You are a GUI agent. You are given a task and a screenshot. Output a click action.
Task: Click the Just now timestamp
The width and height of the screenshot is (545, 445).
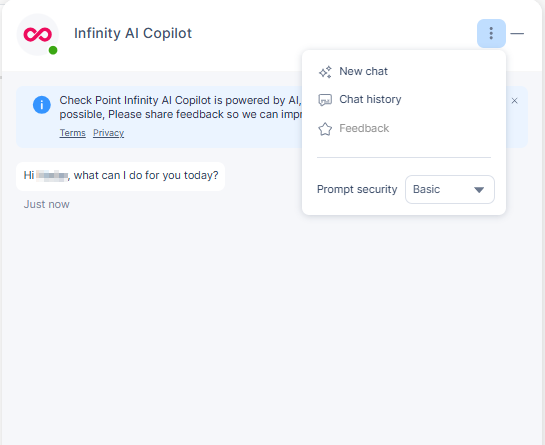tap(47, 204)
